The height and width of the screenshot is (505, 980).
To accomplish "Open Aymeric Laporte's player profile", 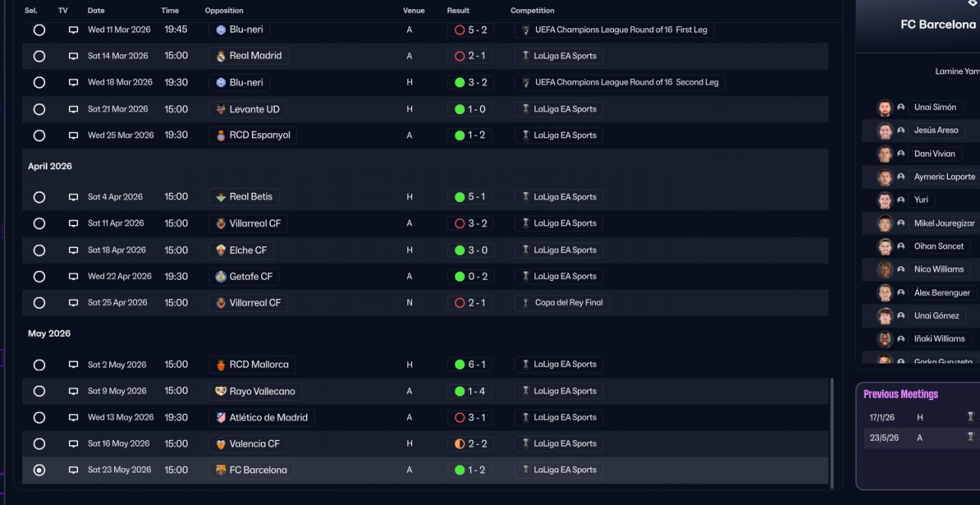I will point(944,177).
